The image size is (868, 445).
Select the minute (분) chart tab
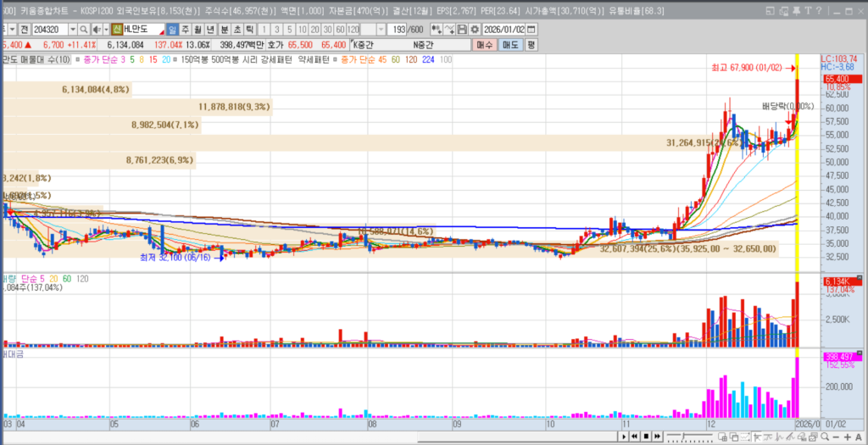click(224, 30)
